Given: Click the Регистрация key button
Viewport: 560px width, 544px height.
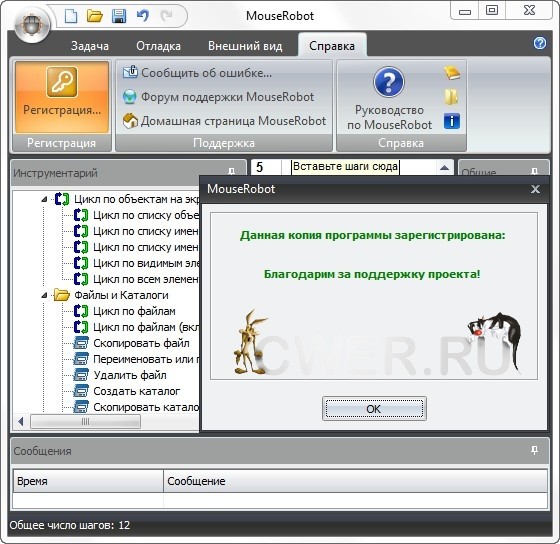Looking at the screenshot, I should coord(62,97).
